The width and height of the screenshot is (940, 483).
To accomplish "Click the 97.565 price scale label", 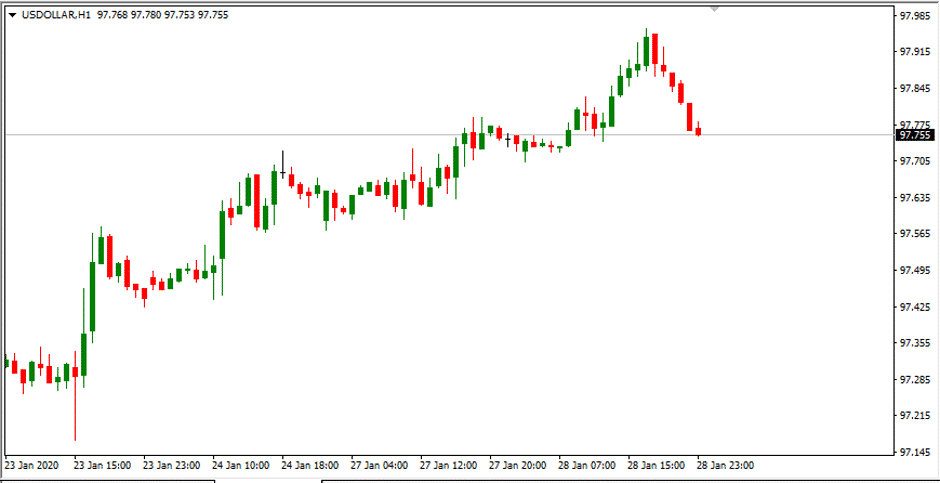I will (x=915, y=234).
